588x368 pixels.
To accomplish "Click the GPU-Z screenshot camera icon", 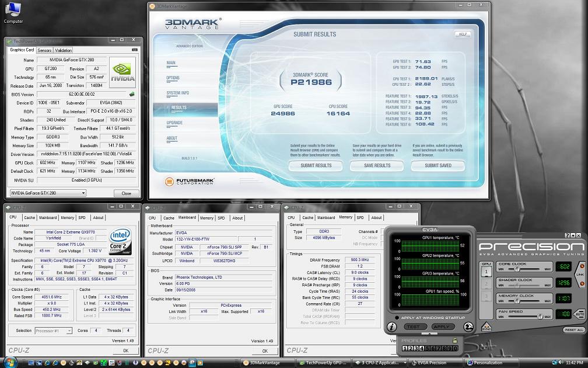I will pos(135,50).
